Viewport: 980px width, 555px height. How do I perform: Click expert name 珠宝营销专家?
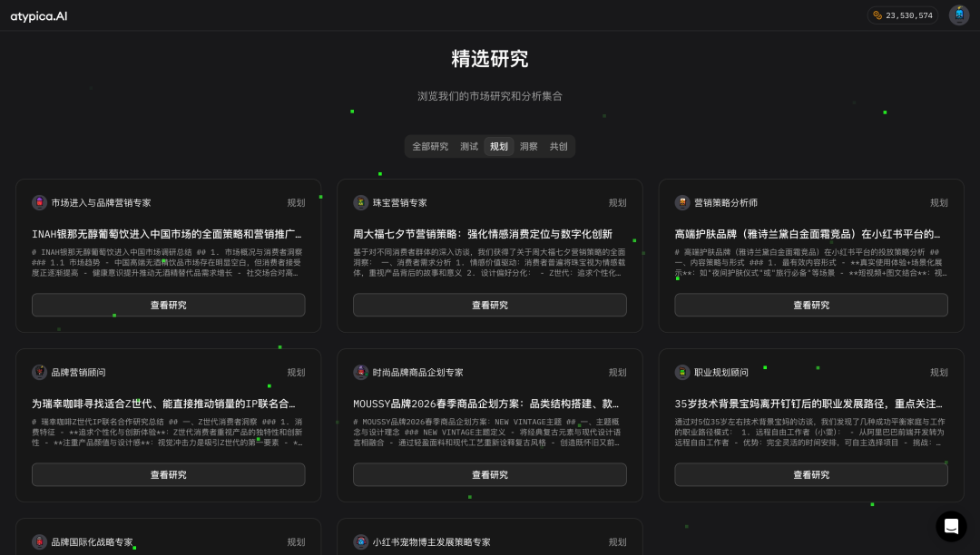[x=400, y=203]
